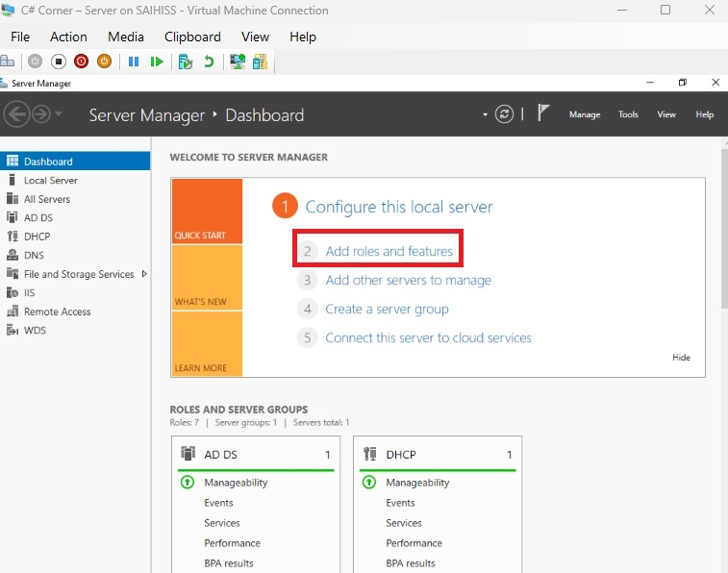
Task: Click the DHCP tile icon
Action: 370,453
